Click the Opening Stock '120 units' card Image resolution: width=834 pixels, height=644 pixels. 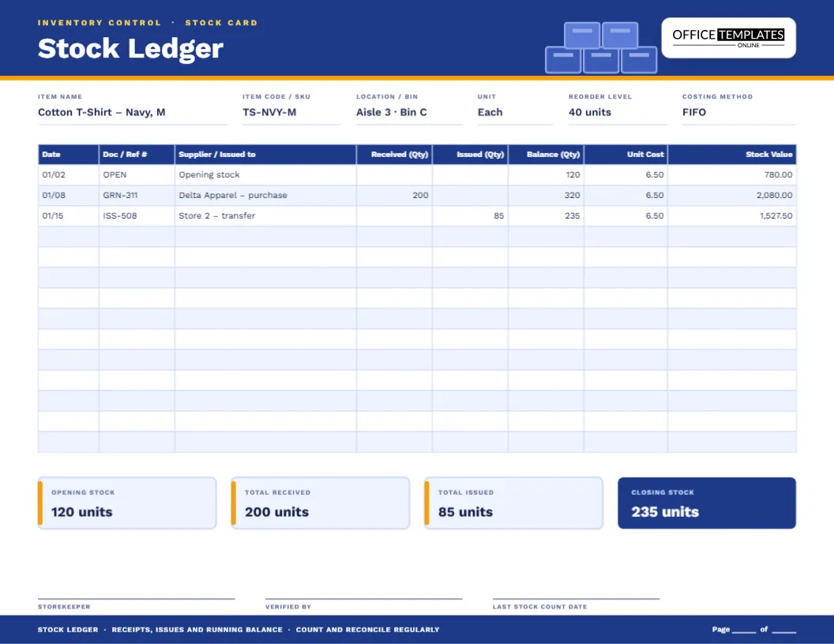click(x=127, y=503)
